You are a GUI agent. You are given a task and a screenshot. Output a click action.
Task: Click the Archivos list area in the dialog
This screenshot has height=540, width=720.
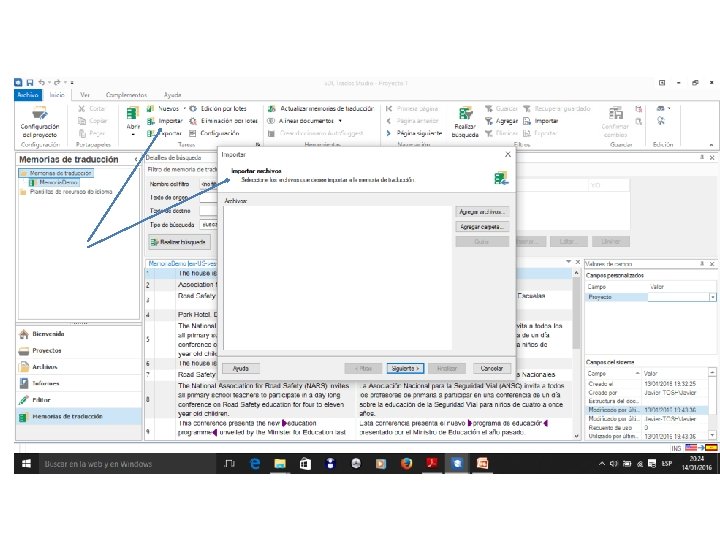tap(338, 278)
